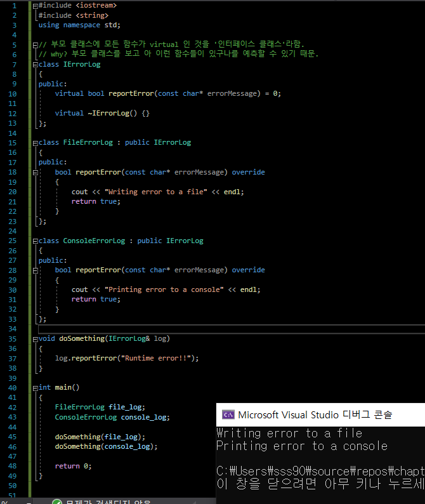Collapse the doSomething function

[36, 340]
